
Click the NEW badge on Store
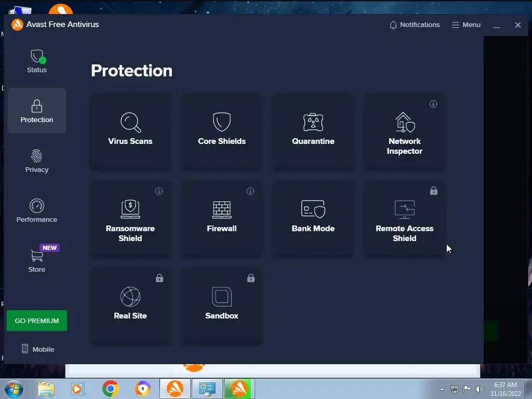click(x=49, y=248)
